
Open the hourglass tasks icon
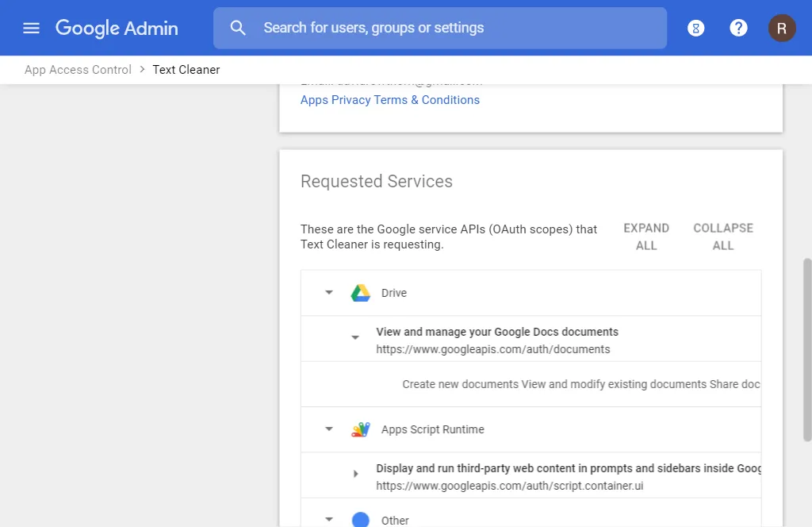click(x=695, y=28)
